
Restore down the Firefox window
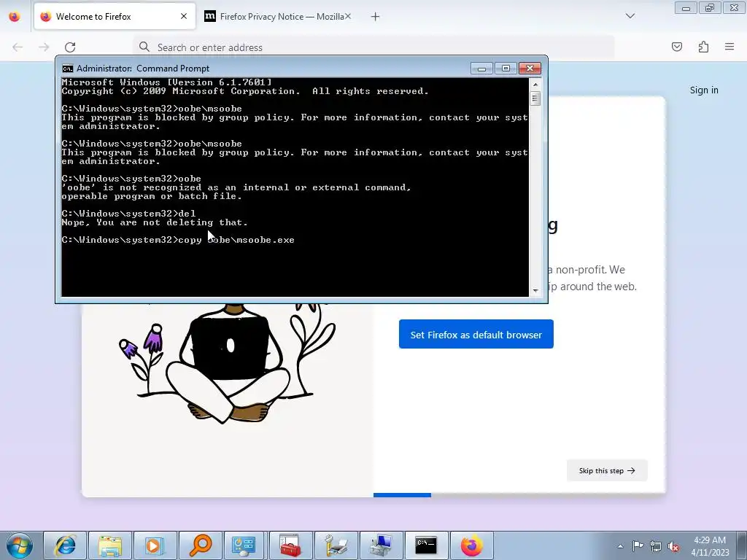(x=710, y=8)
